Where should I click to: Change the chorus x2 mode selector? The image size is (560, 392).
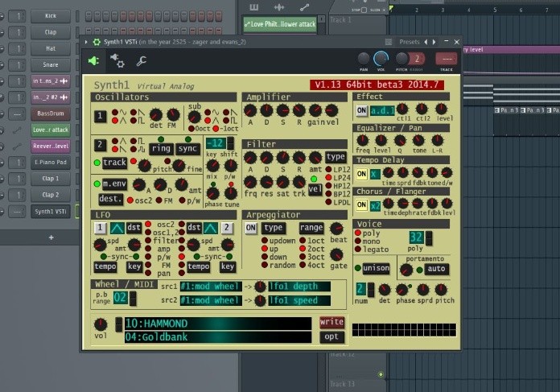click(x=375, y=205)
